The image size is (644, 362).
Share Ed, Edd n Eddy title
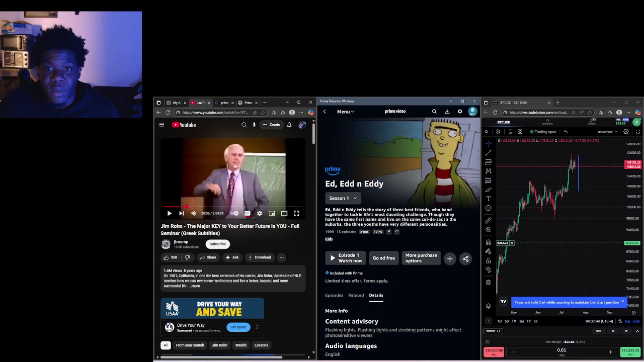(x=465, y=258)
